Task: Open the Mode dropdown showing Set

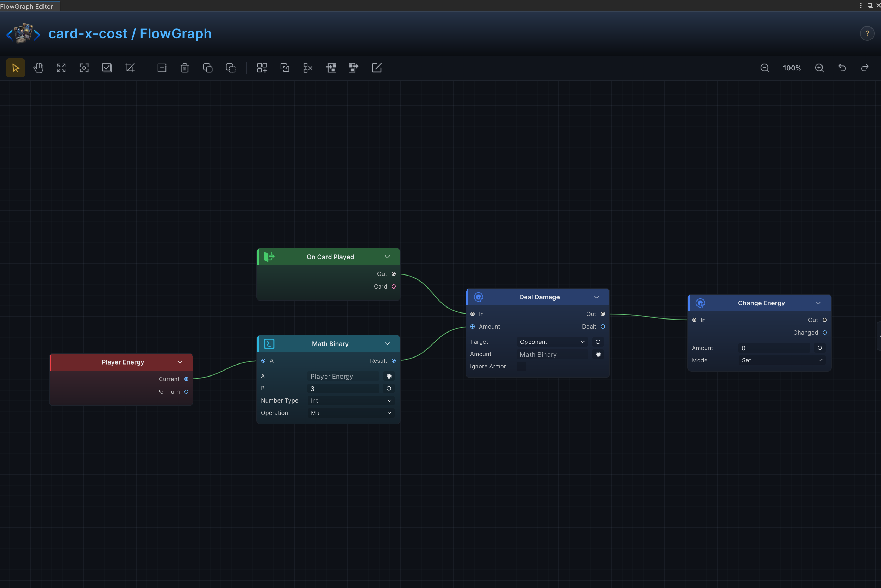Action: coord(782,360)
